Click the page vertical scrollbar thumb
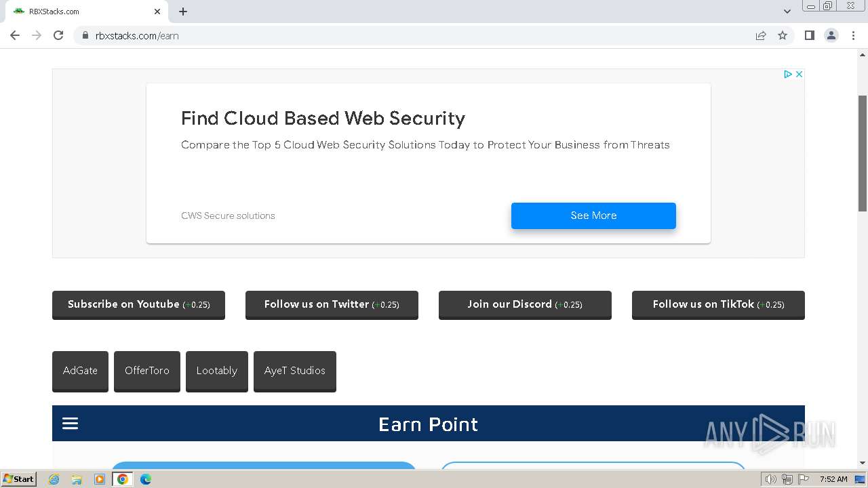The image size is (868, 488). pos(863,153)
